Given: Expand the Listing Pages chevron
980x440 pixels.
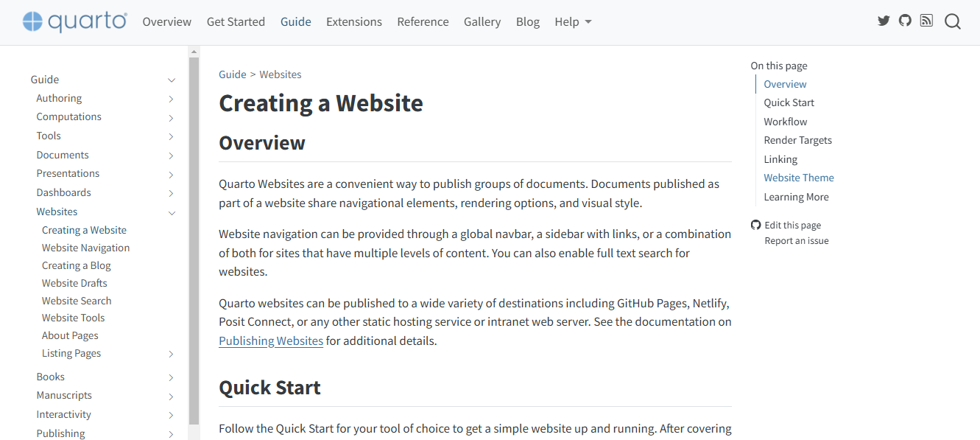Looking at the screenshot, I should 171,355.
